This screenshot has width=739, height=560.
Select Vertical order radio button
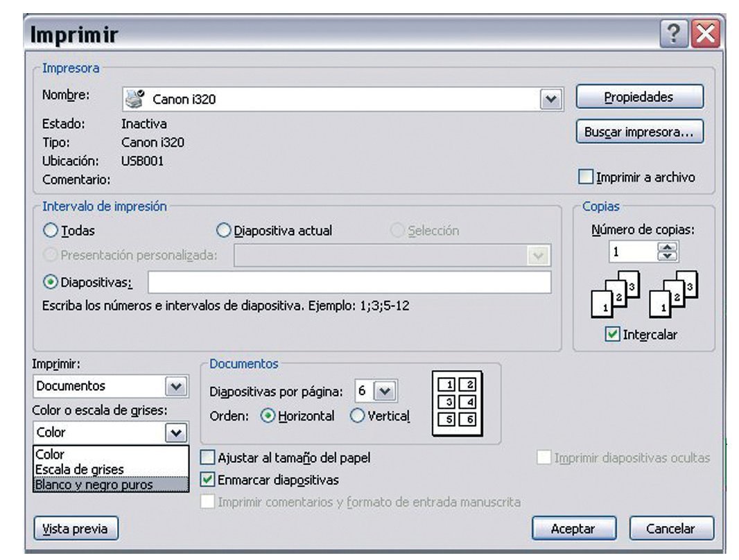pyautogui.click(x=357, y=416)
